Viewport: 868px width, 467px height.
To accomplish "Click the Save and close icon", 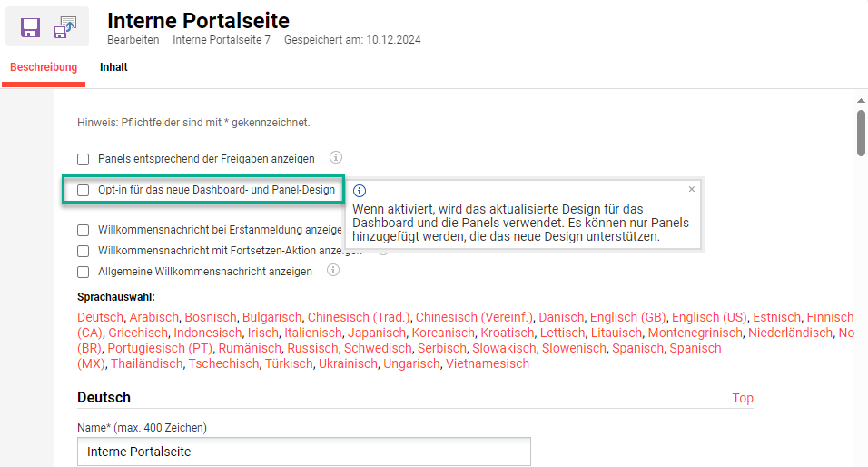I will point(65,27).
